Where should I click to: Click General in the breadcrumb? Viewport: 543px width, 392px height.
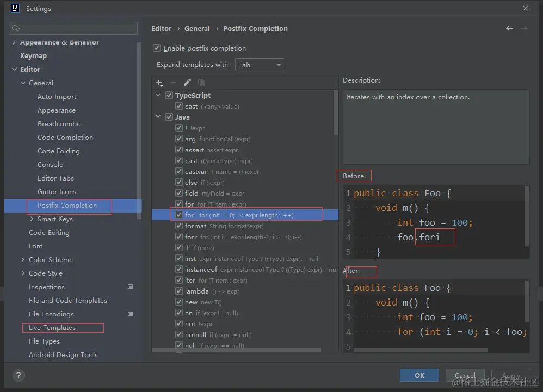(197, 28)
